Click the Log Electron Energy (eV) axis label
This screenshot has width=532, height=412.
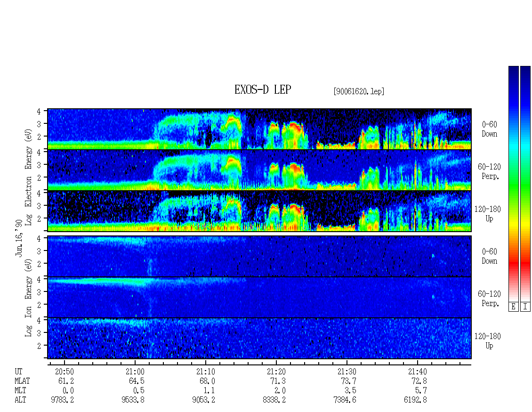pos(29,177)
